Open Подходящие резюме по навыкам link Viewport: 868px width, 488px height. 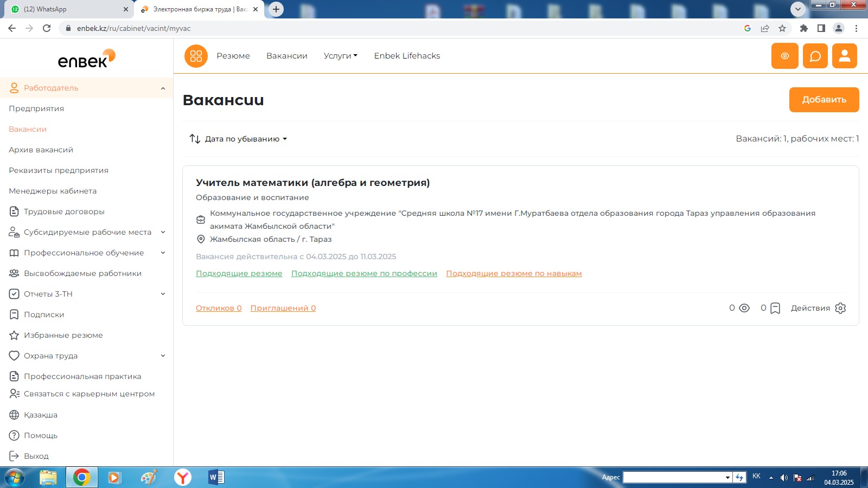[x=514, y=273]
